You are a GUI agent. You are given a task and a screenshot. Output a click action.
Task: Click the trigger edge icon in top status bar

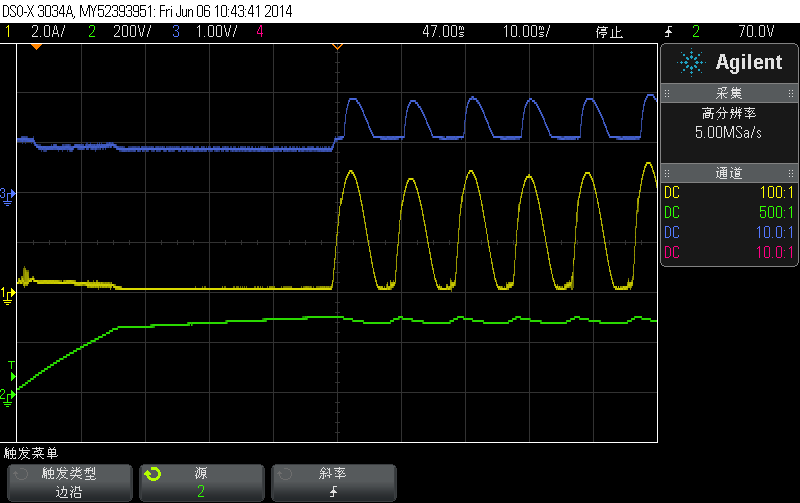(x=668, y=32)
